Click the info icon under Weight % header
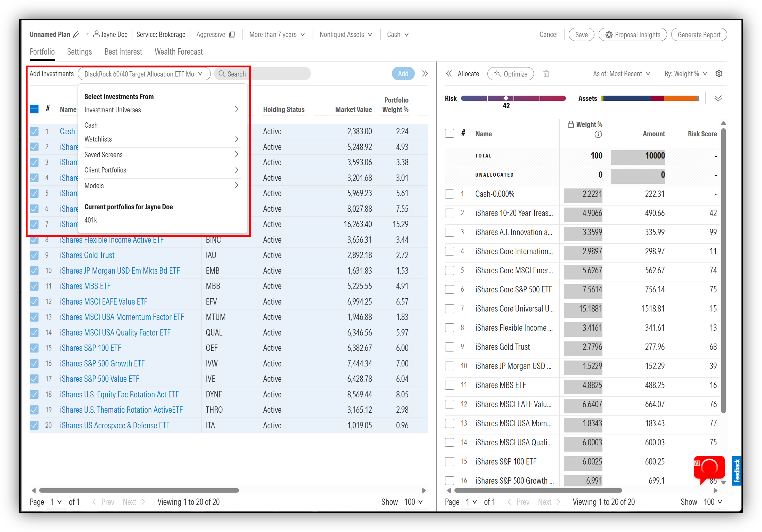 pyautogui.click(x=598, y=134)
